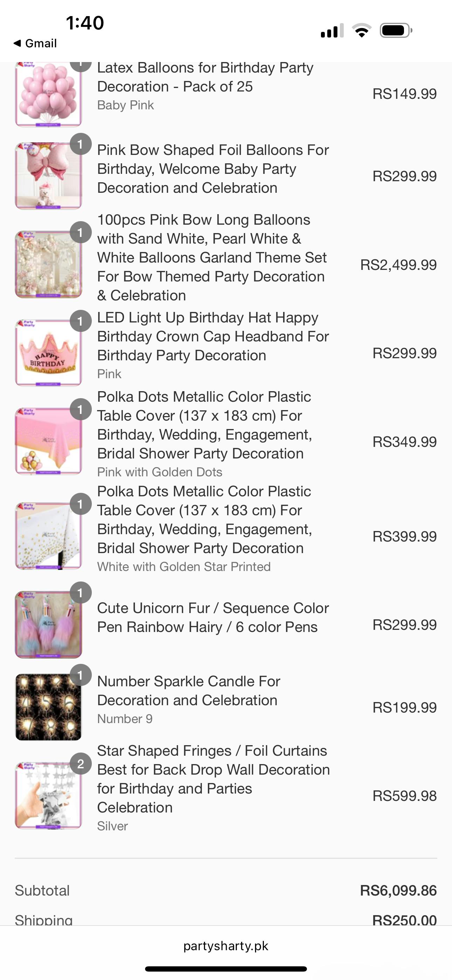Tap the white golden star table cover image
The width and height of the screenshot is (452, 980).
(48, 536)
